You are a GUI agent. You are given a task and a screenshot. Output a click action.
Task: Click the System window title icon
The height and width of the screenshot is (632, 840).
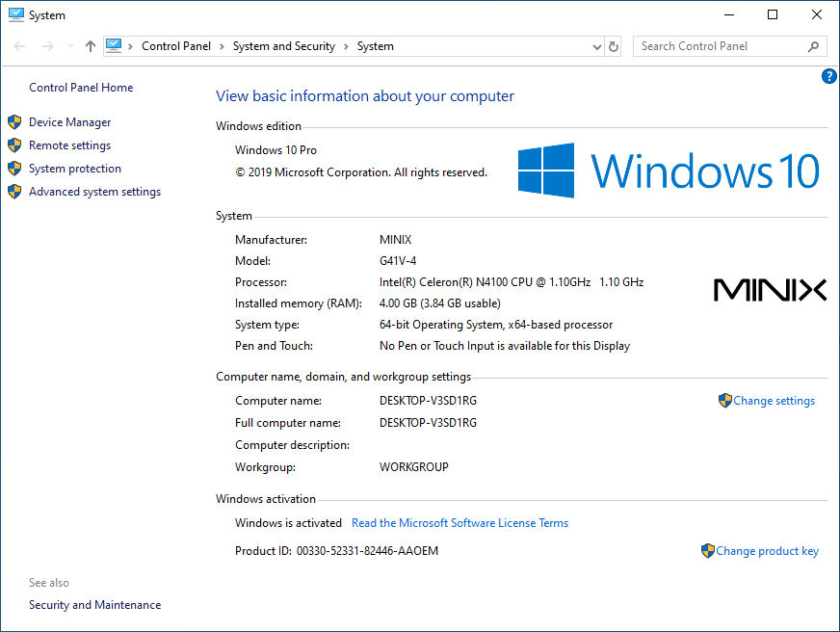(x=16, y=15)
